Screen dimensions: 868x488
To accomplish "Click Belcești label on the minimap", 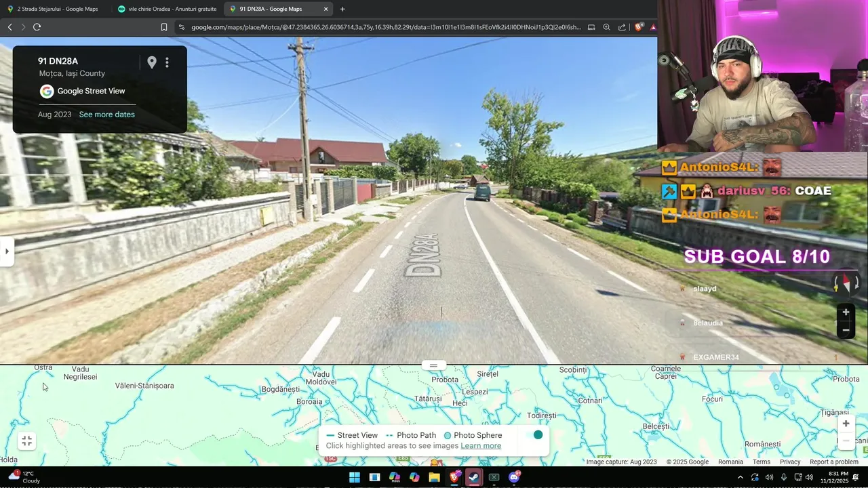I will (656, 426).
